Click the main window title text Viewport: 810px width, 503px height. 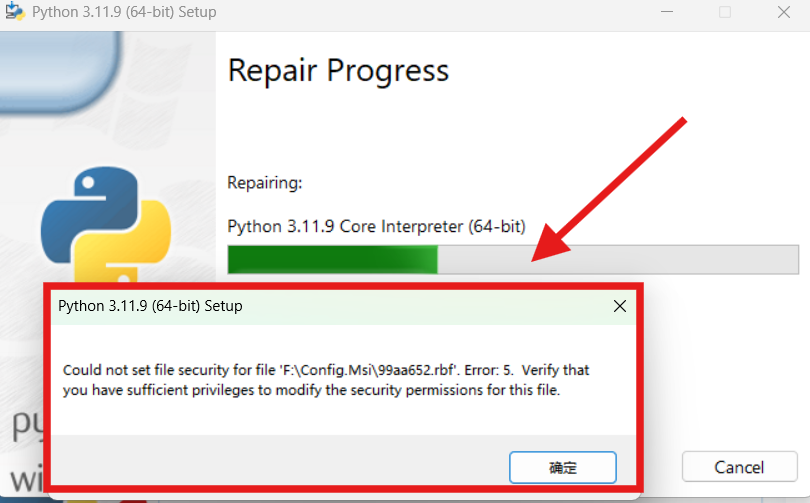(124, 12)
